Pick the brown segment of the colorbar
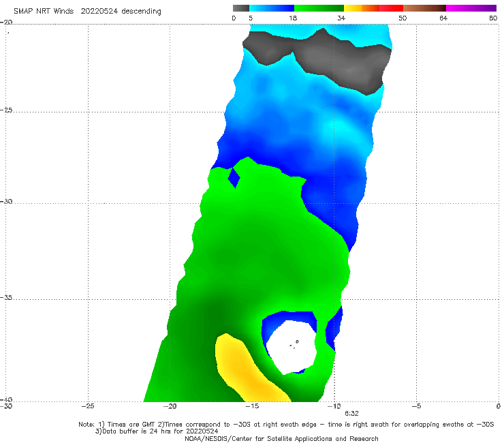Viewport: 504px width, 443px height. click(x=424, y=8)
